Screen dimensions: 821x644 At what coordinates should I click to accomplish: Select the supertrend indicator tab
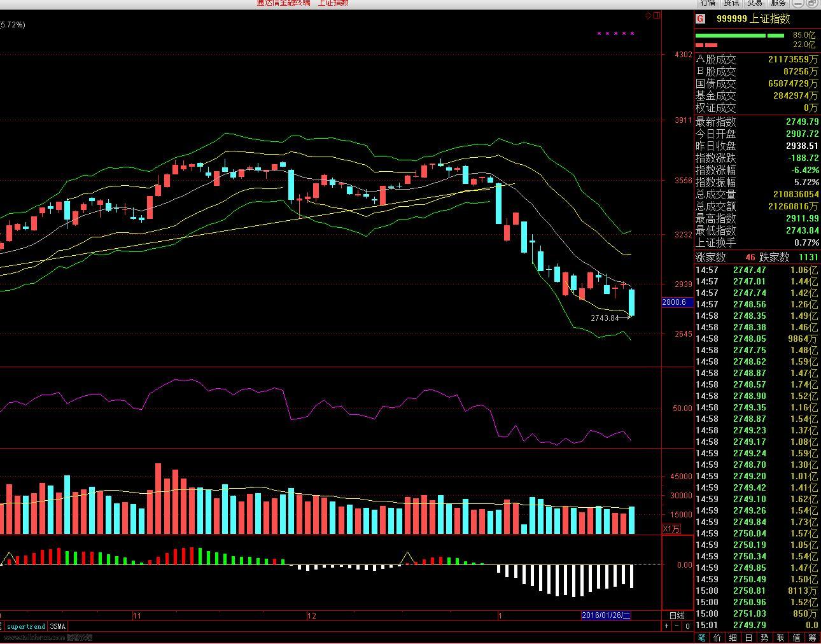pos(26,627)
